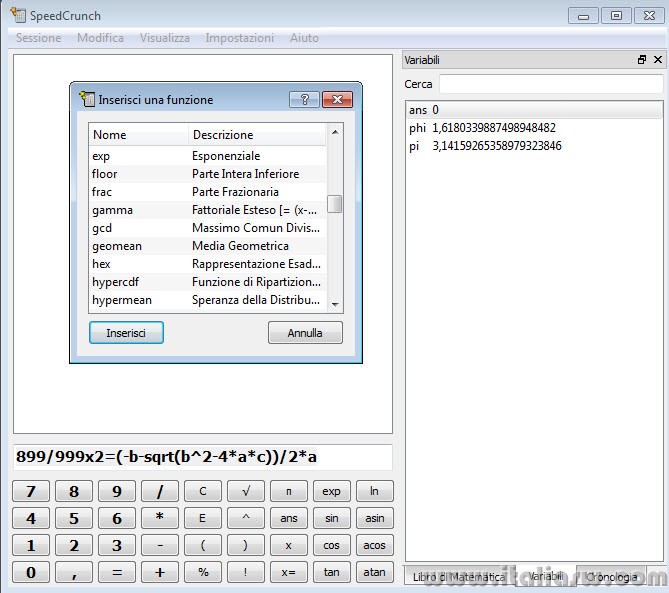
Task: Click digit 0 on keypad
Action: click(31, 572)
